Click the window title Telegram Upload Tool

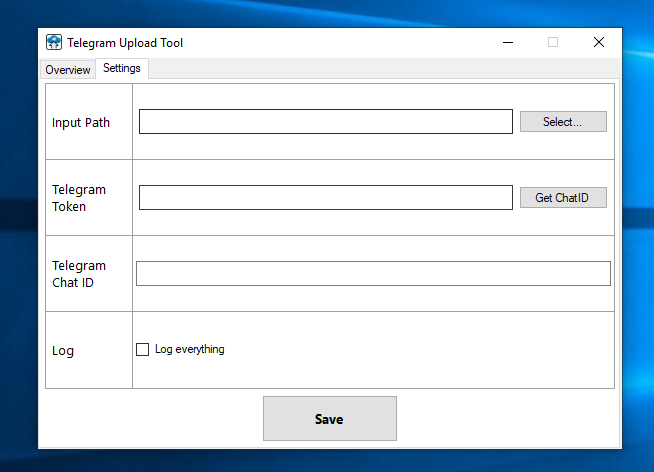(125, 43)
